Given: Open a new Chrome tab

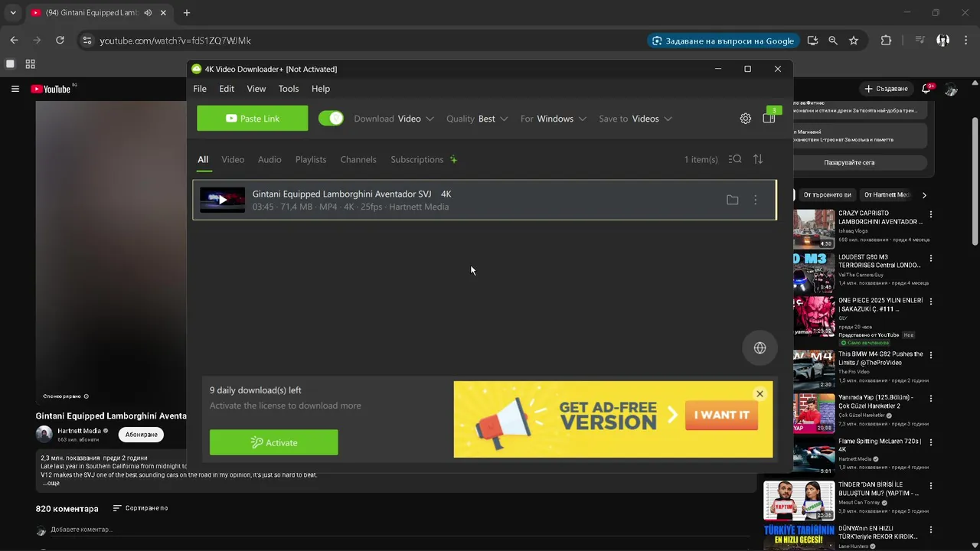Looking at the screenshot, I should tap(187, 13).
